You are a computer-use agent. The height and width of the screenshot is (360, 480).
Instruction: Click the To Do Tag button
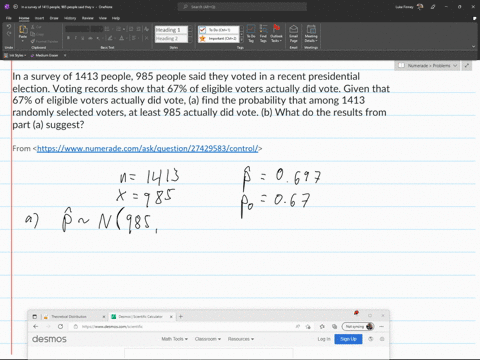251,33
